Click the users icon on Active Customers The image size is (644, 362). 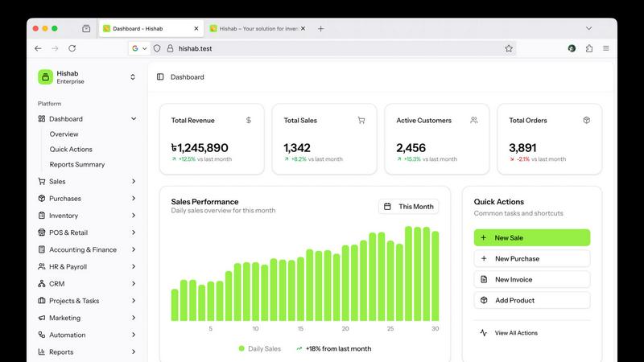pyautogui.click(x=474, y=120)
